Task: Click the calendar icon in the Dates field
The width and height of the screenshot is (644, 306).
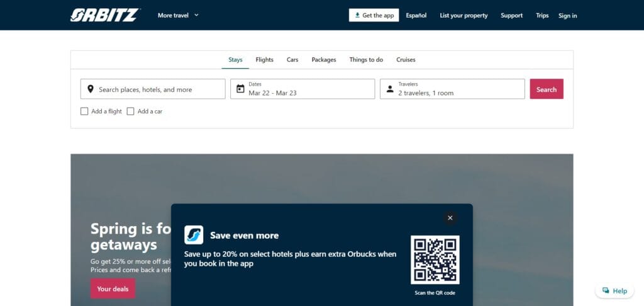Action: point(240,89)
